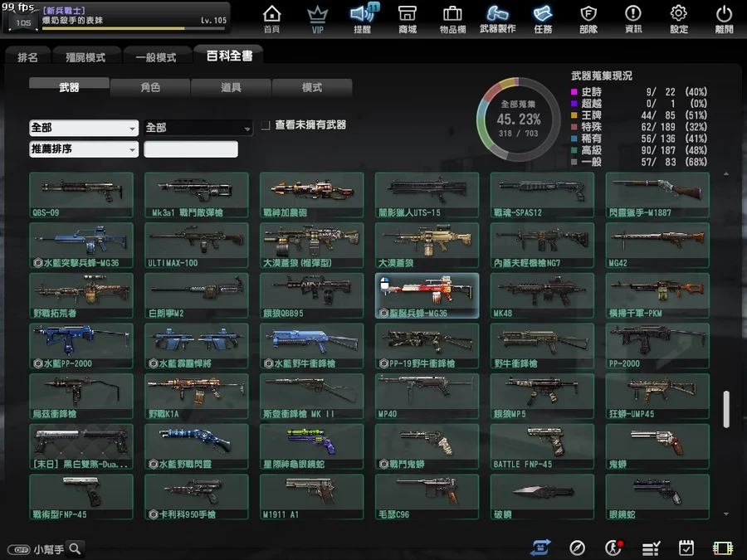Click the running figure icon with red dot
This screenshot has height=560, width=747.
(613, 548)
